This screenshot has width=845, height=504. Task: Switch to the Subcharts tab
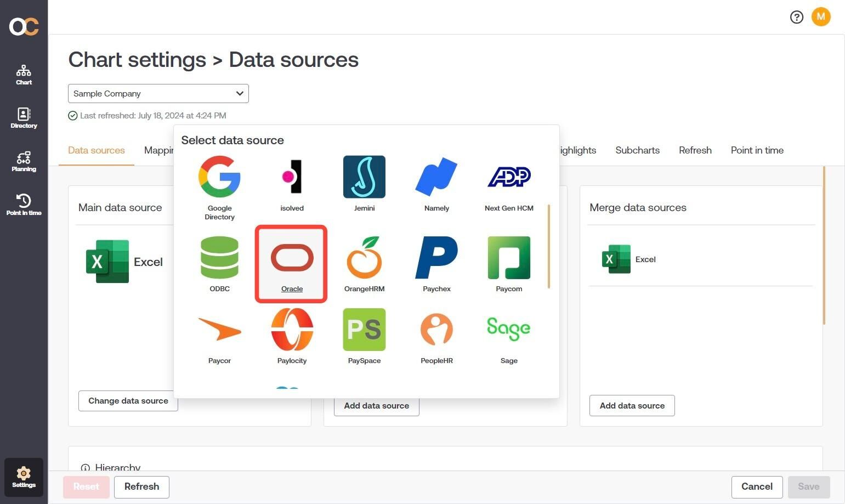pos(637,150)
